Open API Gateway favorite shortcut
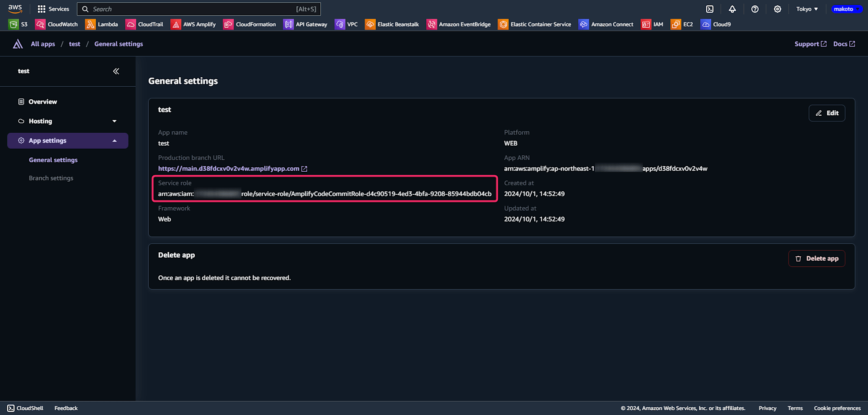868x415 pixels. pyautogui.click(x=306, y=24)
